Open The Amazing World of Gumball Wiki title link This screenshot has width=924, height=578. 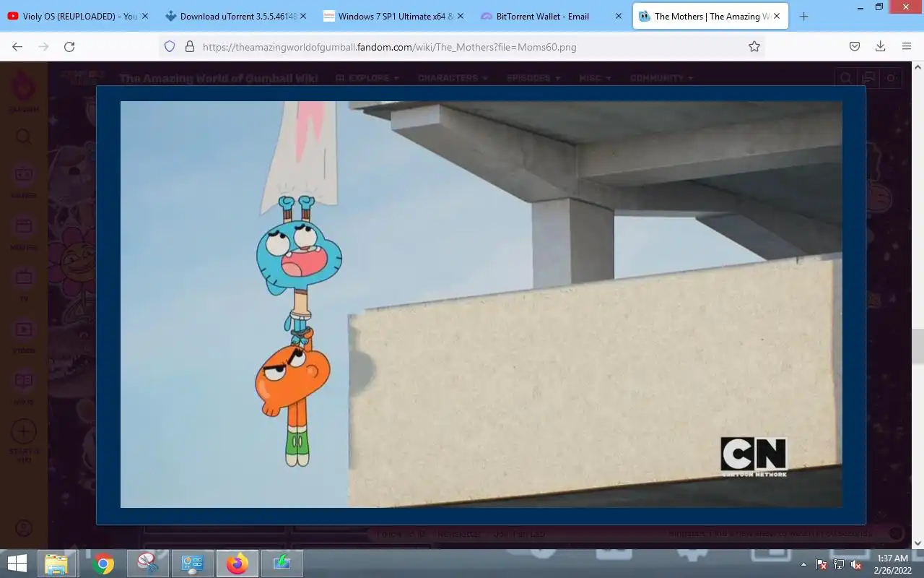(218, 78)
